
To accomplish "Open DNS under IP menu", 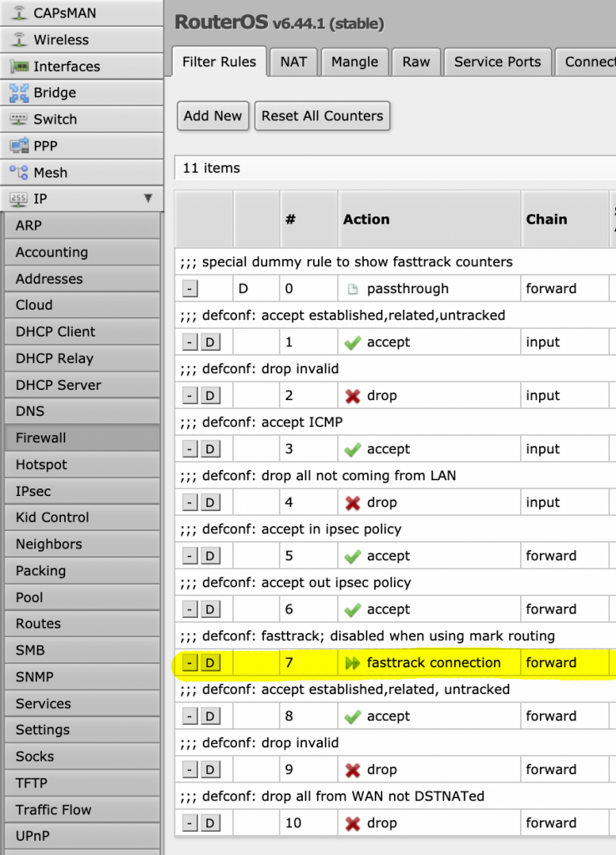I will pyautogui.click(x=83, y=412).
